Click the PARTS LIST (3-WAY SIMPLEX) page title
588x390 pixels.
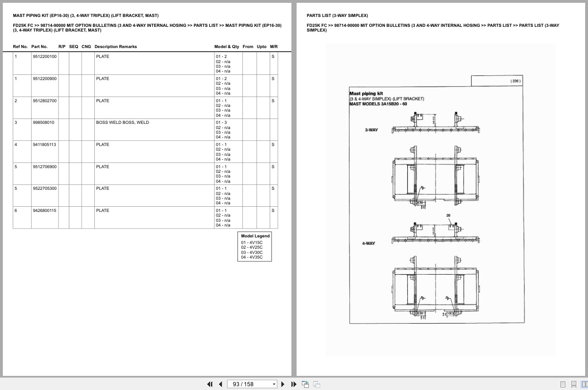[337, 16]
